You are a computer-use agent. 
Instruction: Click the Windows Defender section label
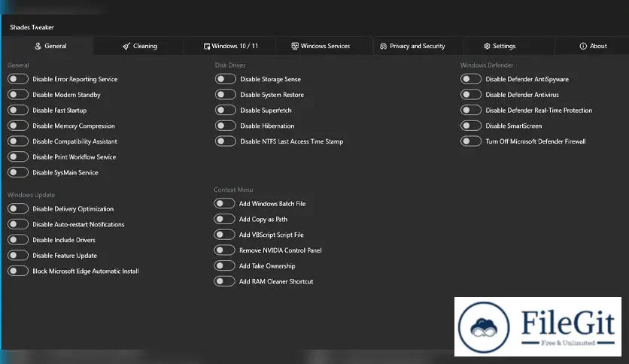coord(487,65)
